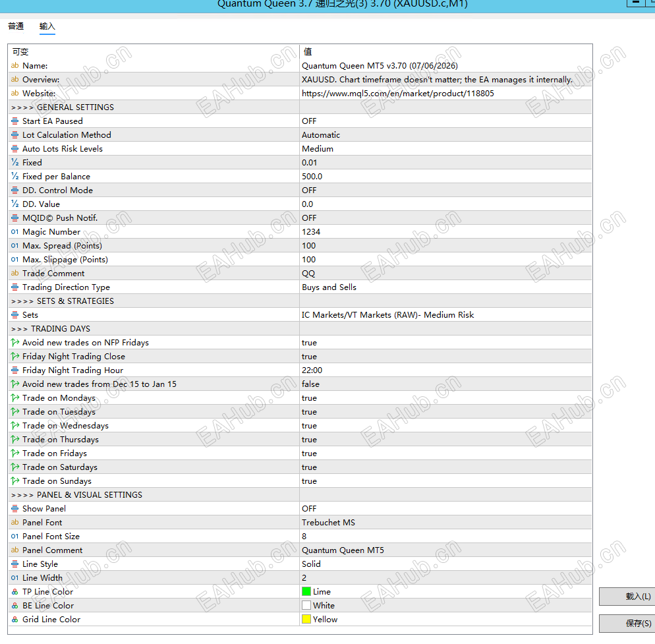Click the fraction icon beside Fixed per Balance
This screenshot has height=644, width=655.
point(14,177)
